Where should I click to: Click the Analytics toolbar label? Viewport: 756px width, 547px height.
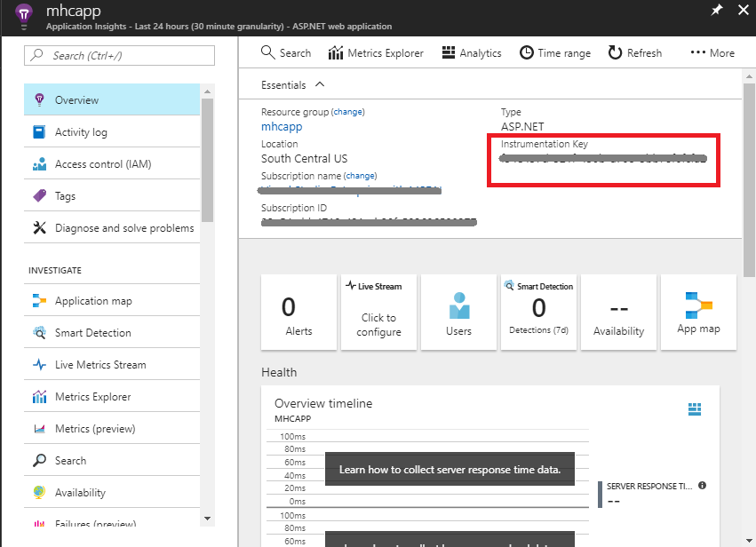(x=481, y=53)
